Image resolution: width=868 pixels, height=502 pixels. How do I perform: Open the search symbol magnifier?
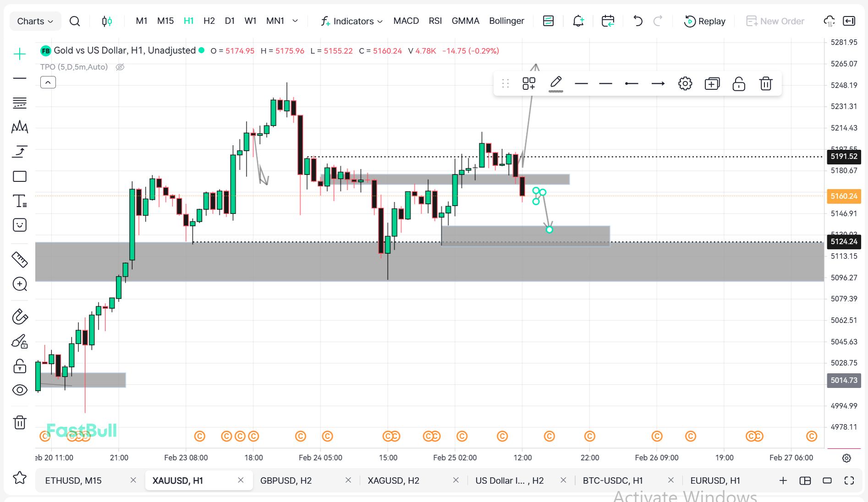[x=75, y=21]
